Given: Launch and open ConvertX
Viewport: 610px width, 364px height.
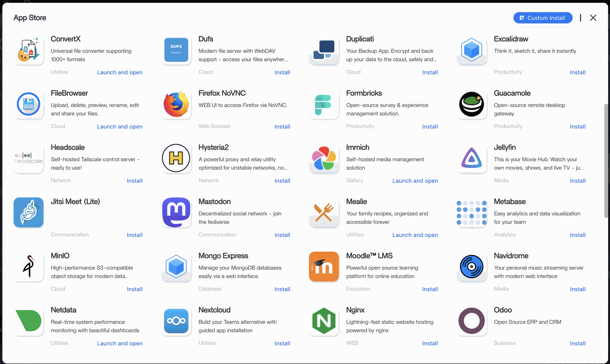Looking at the screenshot, I should tap(119, 72).
